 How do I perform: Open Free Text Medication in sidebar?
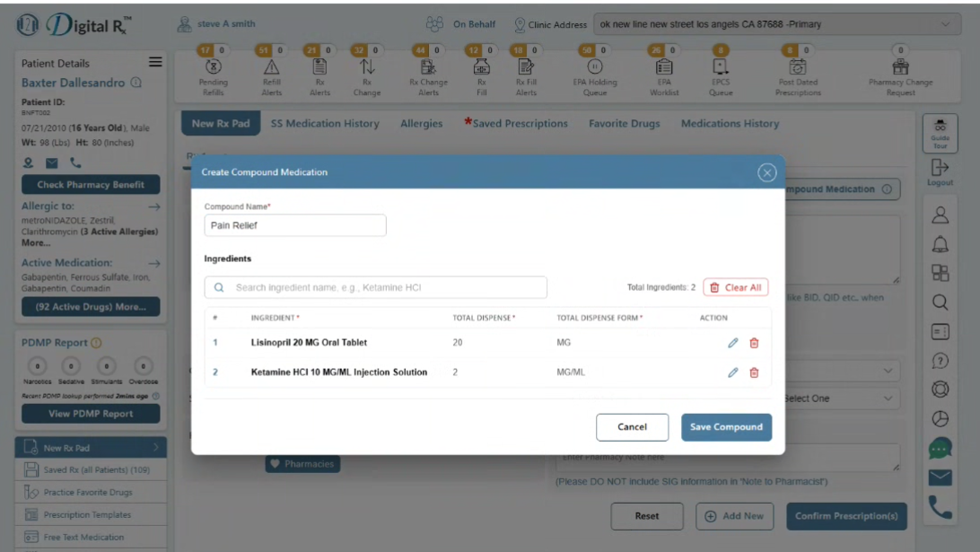91,537
